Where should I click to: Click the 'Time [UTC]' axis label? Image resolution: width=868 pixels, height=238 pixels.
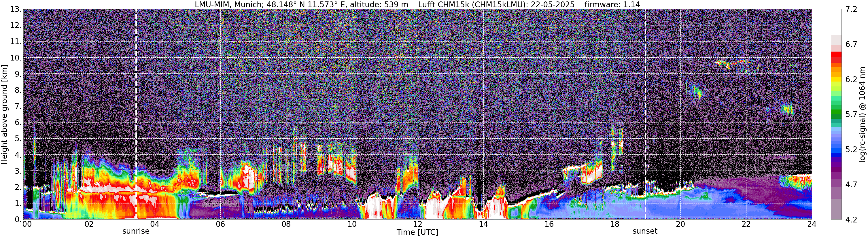click(417, 232)
